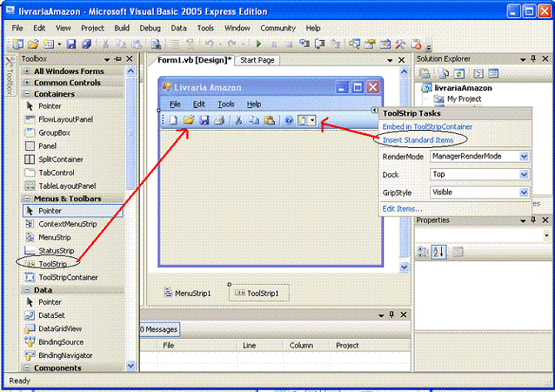Close the ToolStrip Tasks smart tag arrow
Screen dimensions: 555x392
click(x=374, y=110)
